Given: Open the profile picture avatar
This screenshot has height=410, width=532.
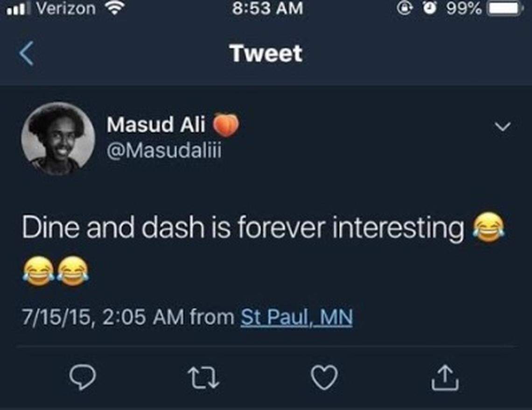Looking at the screenshot, I should 58,139.
